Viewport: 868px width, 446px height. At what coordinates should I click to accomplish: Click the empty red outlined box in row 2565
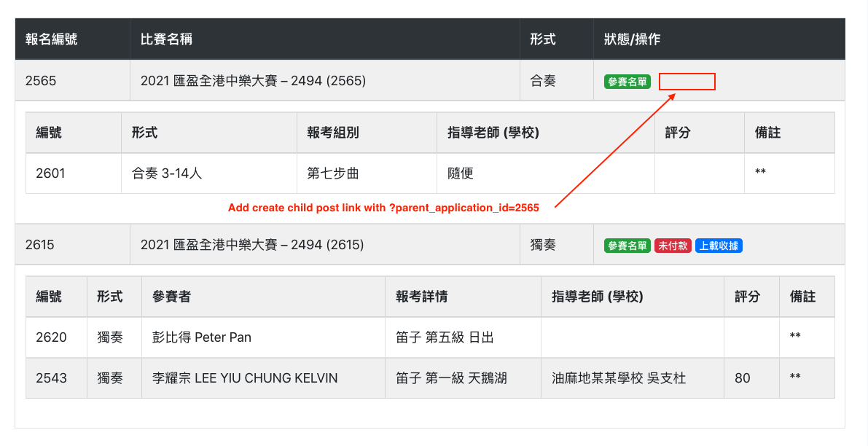point(687,82)
